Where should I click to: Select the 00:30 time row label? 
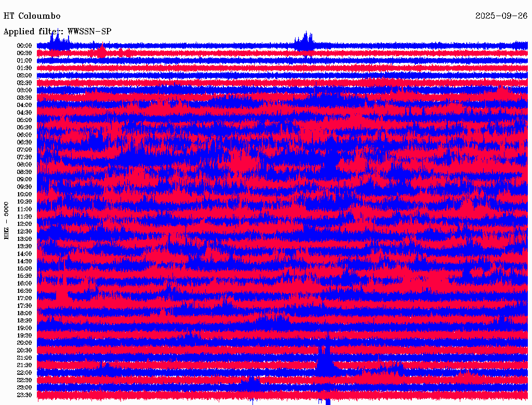[24, 53]
